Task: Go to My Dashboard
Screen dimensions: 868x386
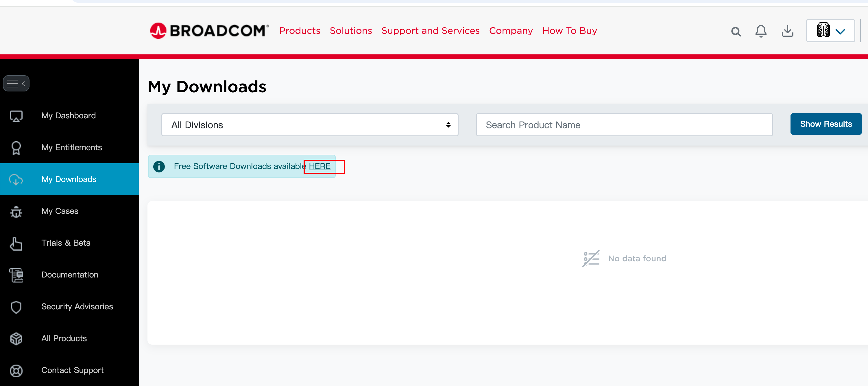Action: (x=69, y=116)
